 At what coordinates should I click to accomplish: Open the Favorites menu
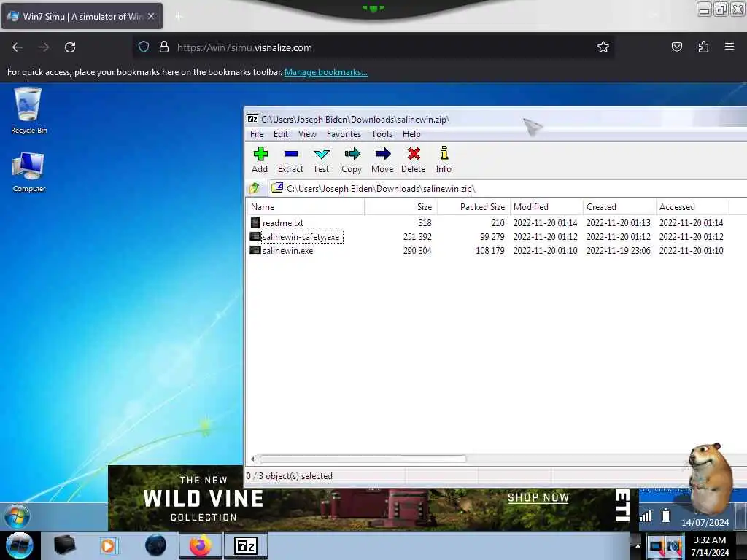[344, 134]
